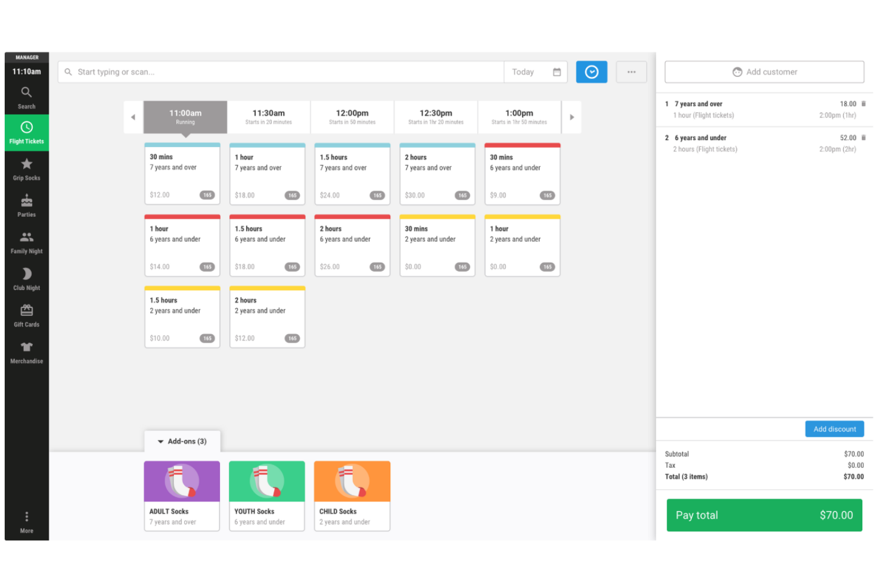Open the Parties section
Screen dimensions: 882x588
point(26,206)
